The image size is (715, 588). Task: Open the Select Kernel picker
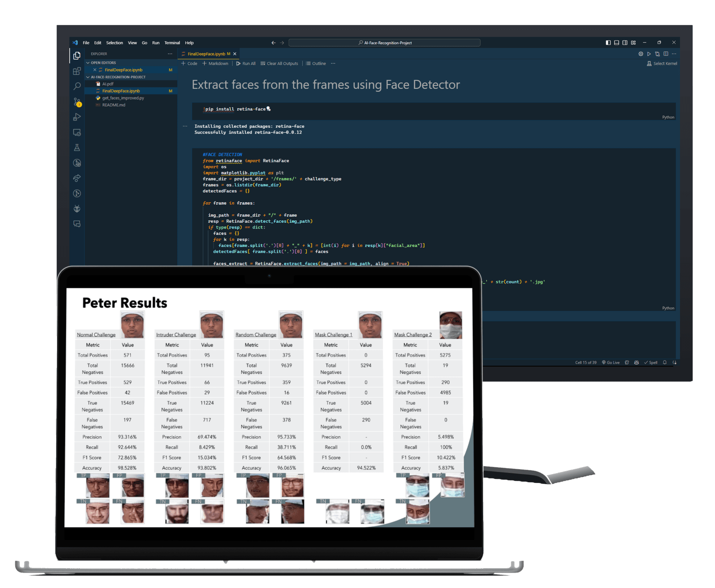[662, 64]
